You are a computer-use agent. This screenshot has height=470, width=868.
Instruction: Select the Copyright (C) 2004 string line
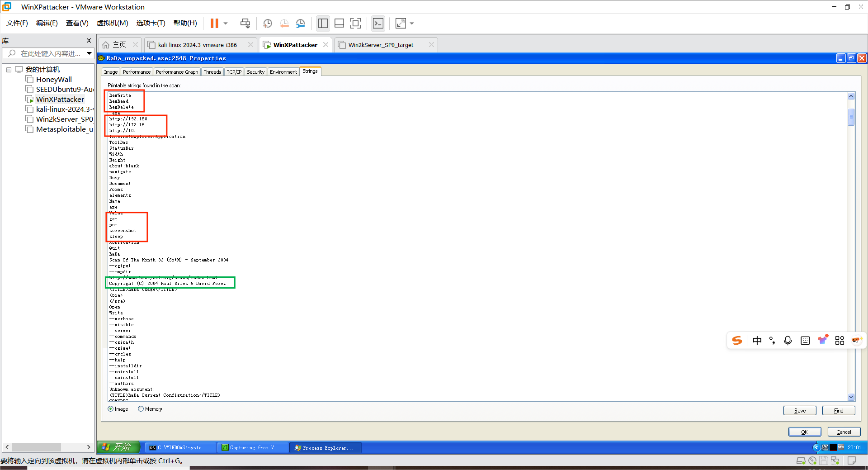click(167, 284)
